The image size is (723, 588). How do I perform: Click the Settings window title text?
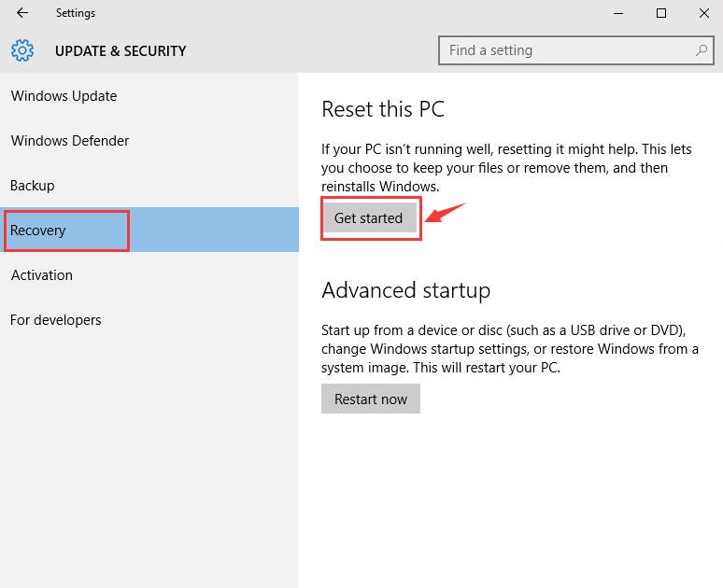[x=76, y=13]
